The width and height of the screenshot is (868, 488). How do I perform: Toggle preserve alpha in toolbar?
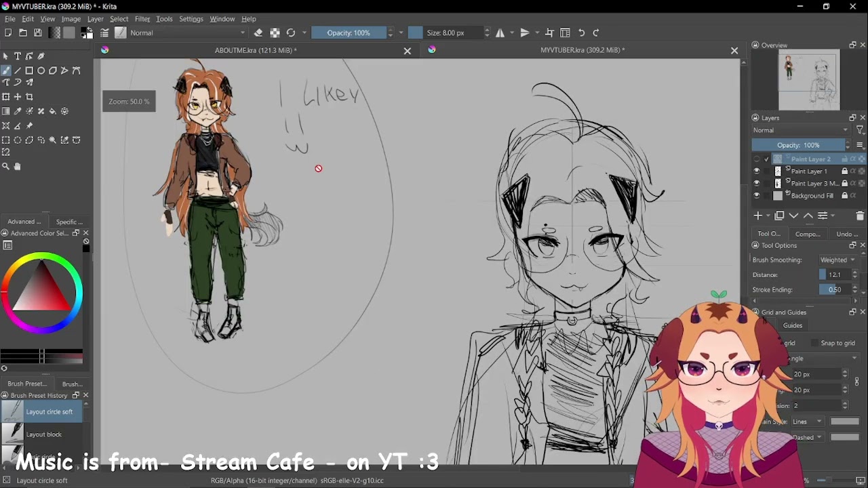pyautogui.click(x=275, y=33)
